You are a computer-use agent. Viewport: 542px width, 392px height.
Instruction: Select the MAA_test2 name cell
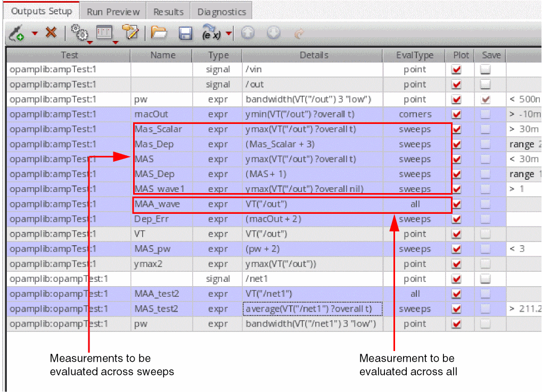162,294
